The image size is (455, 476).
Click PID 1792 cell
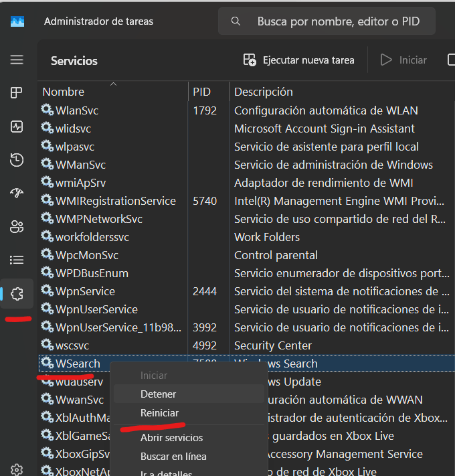[x=205, y=110]
